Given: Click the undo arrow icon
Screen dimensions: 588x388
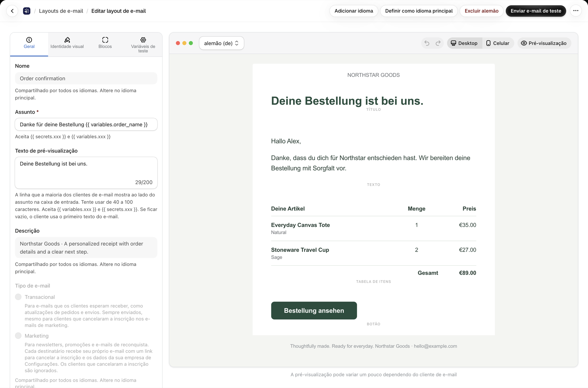Looking at the screenshot, I should [x=427, y=43].
